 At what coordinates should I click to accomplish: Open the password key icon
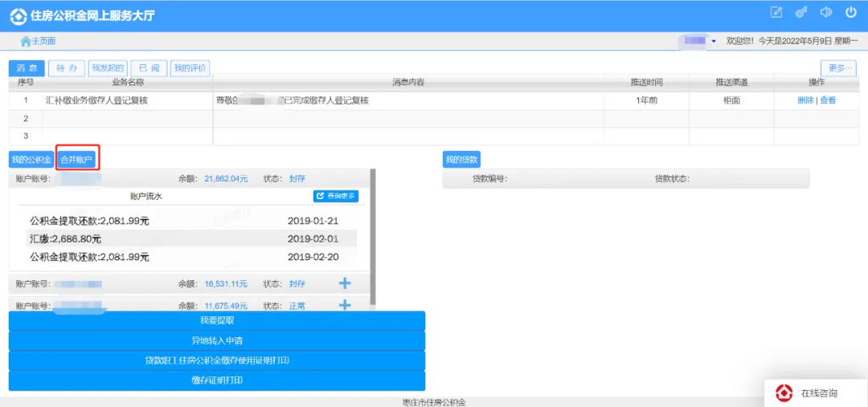[x=800, y=12]
